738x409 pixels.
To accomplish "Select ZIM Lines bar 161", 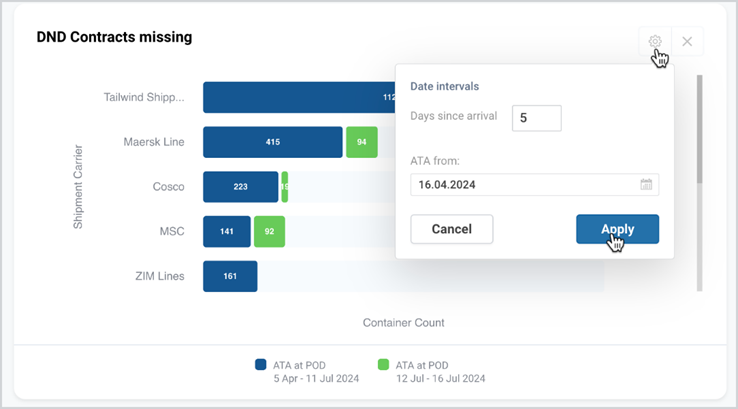I will coord(230,276).
